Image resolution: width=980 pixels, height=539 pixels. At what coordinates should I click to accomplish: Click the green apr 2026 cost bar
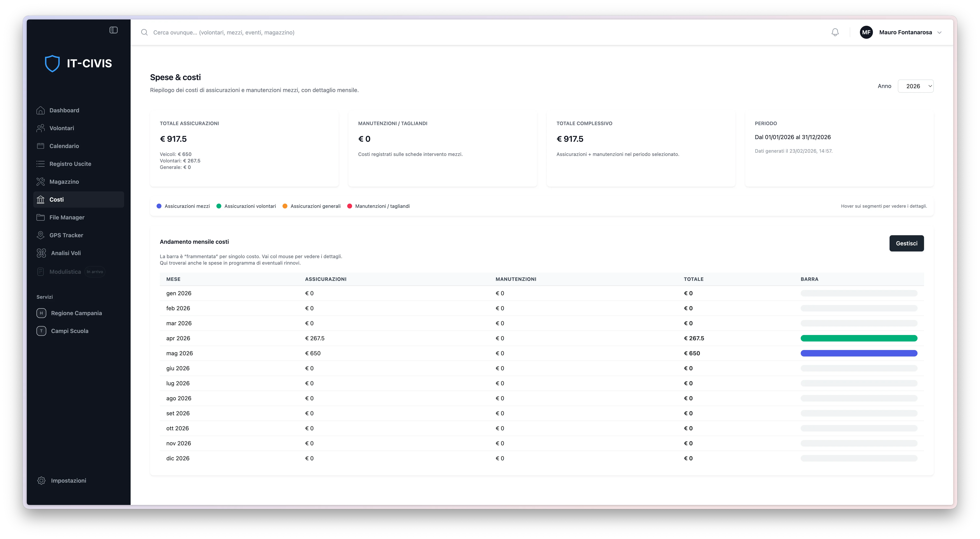pyautogui.click(x=859, y=338)
